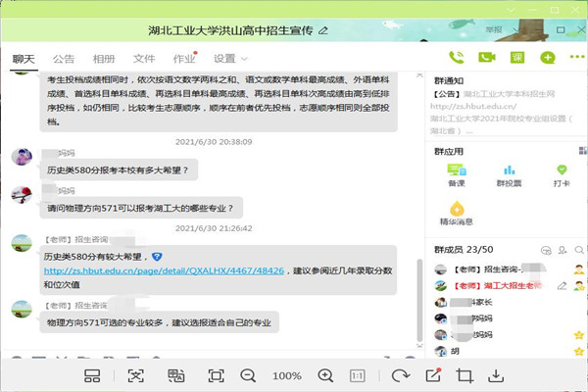This screenshot has height=392, width=588.
Task: Switch to the 聊天 tab
Action: tap(24, 59)
